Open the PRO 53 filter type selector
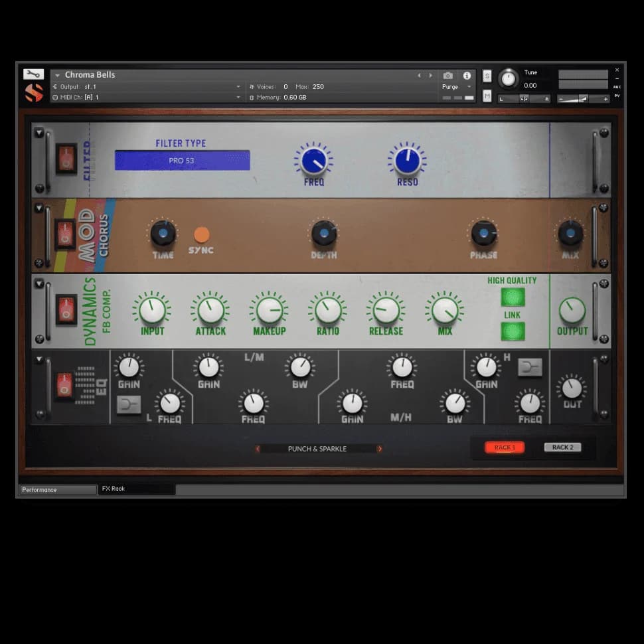Image resolution: width=644 pixels, height=644 pixels. click(182, 160)
